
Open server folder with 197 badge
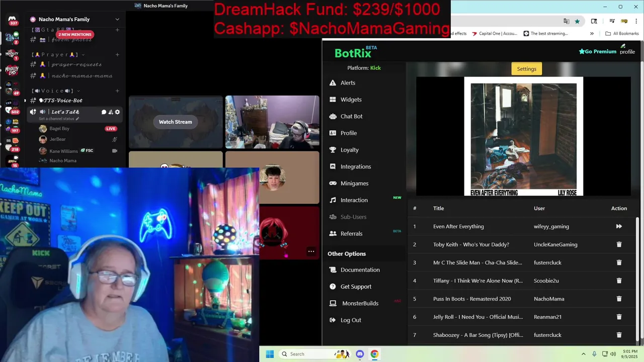click(12, 125)
